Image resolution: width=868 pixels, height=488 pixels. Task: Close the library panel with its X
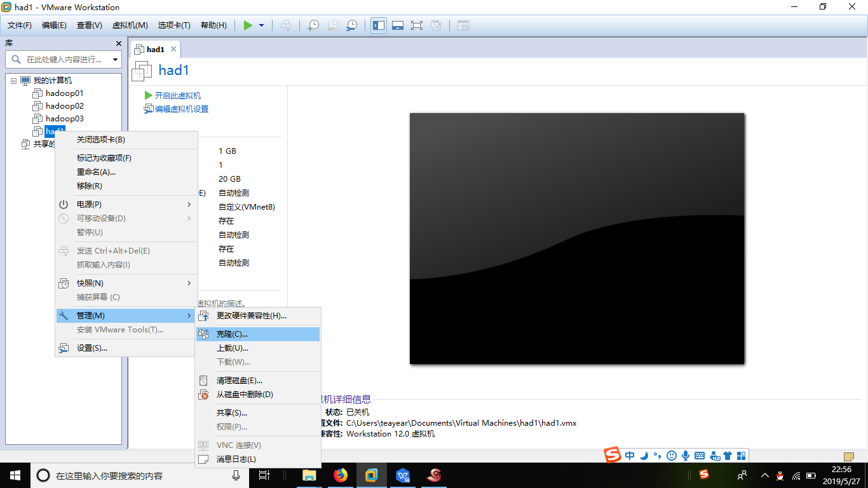(118, 43)
